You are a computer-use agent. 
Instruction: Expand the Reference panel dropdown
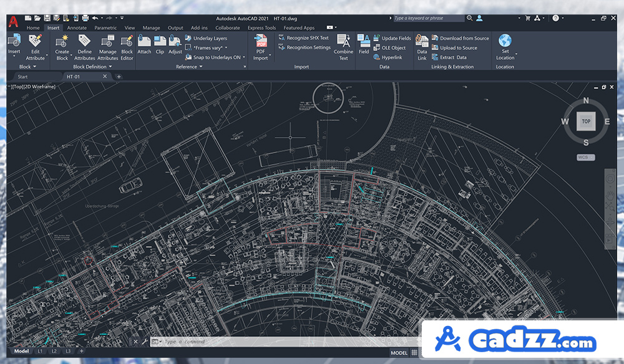pos(189,67)
